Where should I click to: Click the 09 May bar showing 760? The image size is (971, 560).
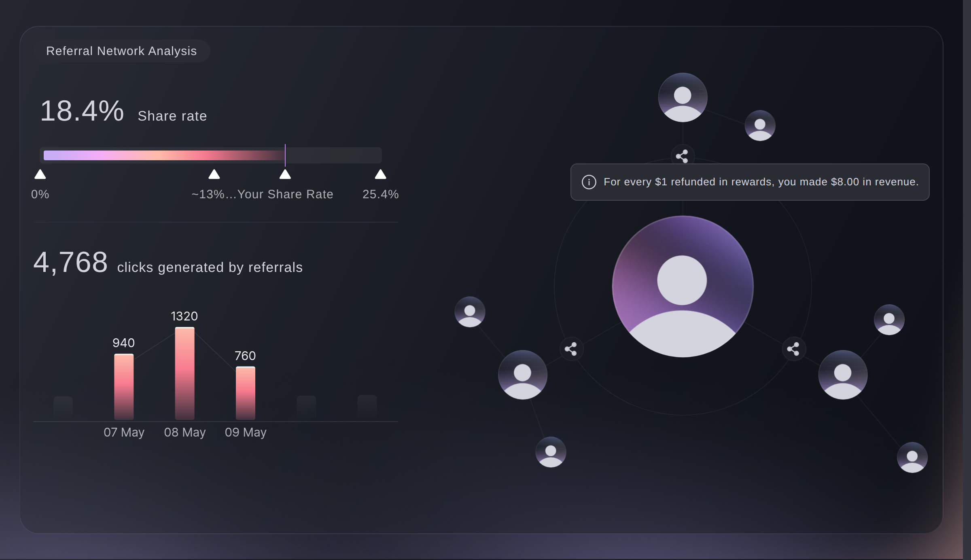pos(246,393)
